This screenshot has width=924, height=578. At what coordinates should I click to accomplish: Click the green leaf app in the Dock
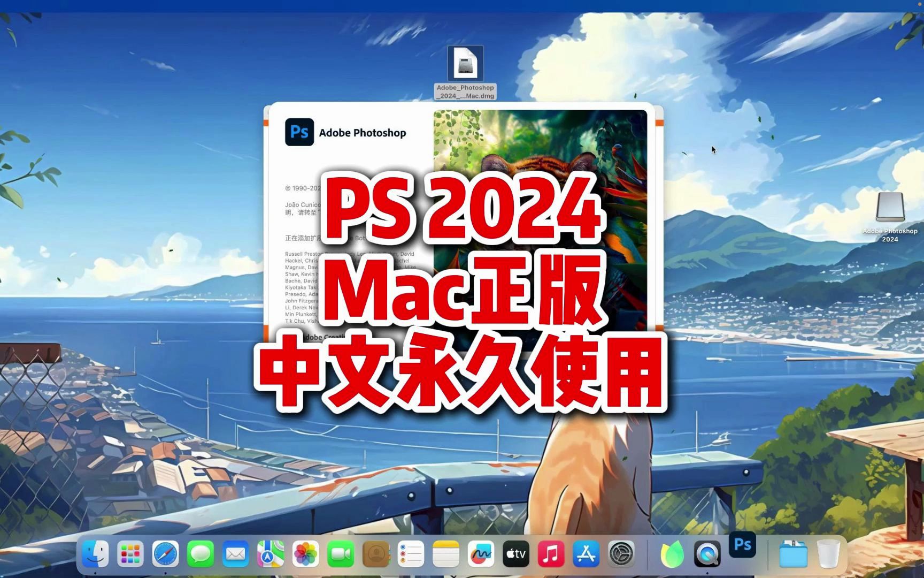point(672,553)
